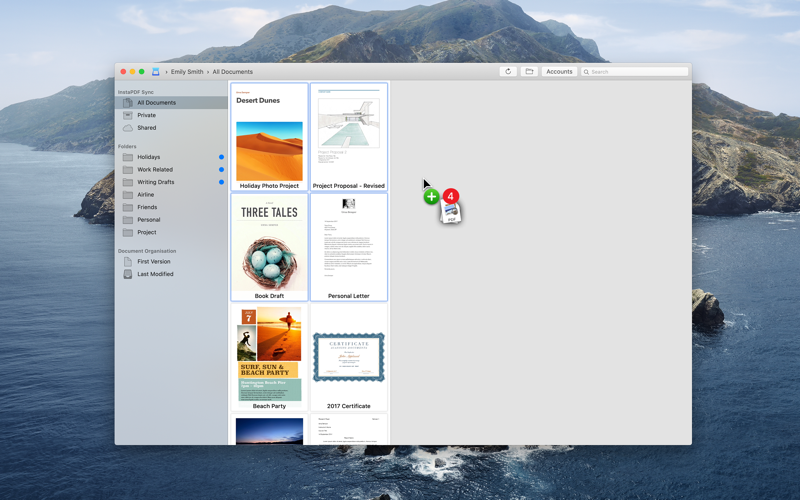Select the Beach Party thumbnail
Viewport: 800px width, 500px height.
(269, 357)
